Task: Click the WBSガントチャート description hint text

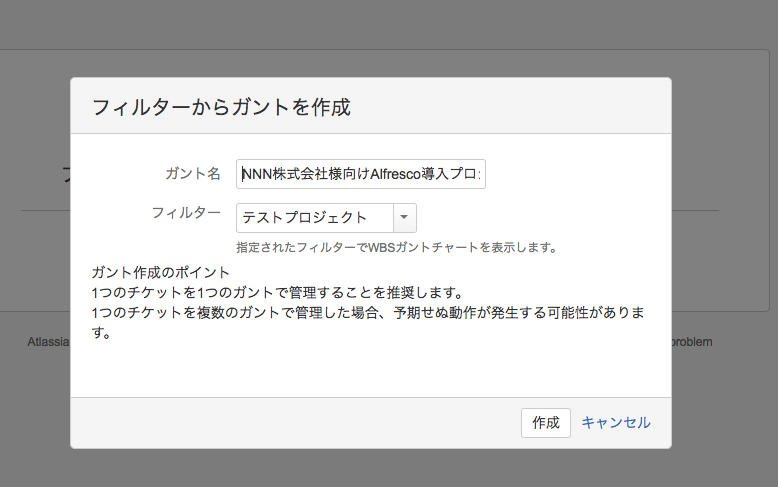Action: 397,247
